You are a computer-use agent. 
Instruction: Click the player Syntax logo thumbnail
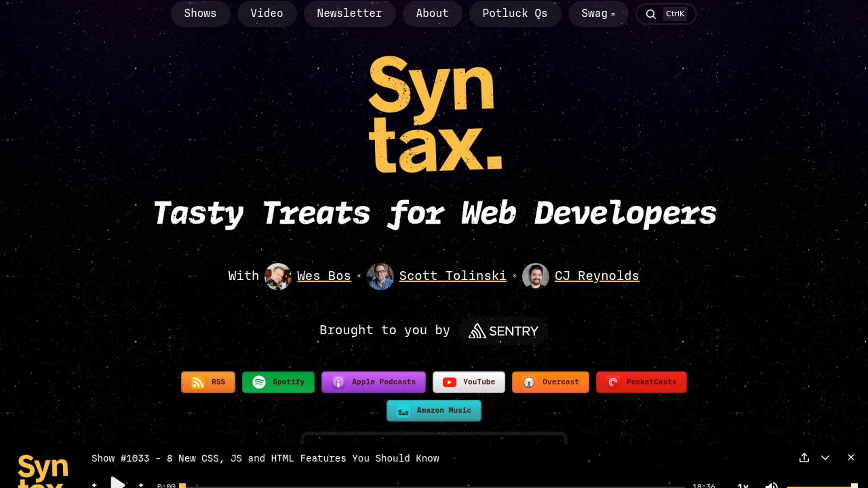42,471
